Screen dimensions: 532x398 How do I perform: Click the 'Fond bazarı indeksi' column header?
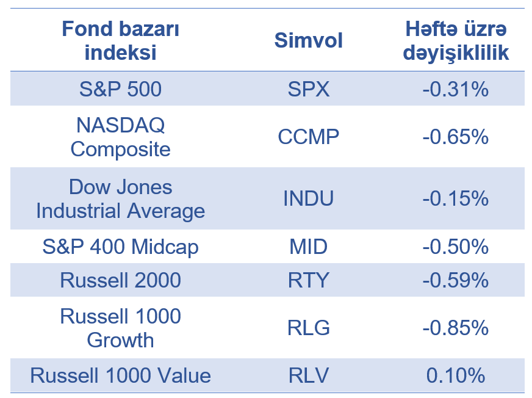pyautogui.click(x=120, y=40)
